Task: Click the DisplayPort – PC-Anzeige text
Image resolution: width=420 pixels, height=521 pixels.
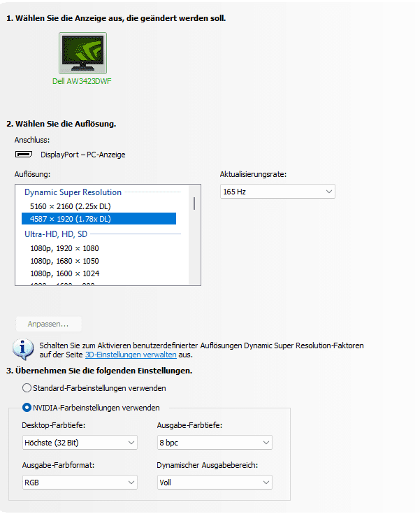Action: 83,155
